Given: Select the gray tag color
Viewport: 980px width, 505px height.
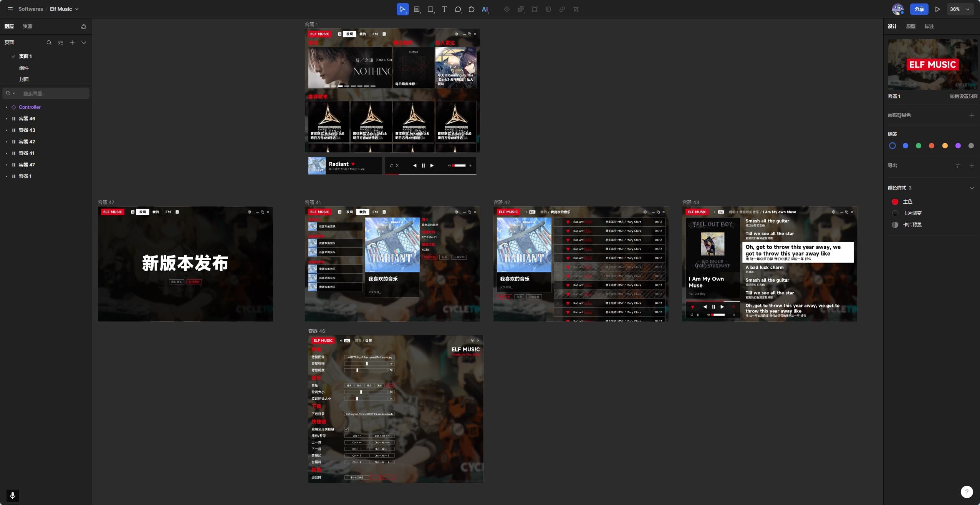Looking at the screenshot, I should (x=971, y=146).
